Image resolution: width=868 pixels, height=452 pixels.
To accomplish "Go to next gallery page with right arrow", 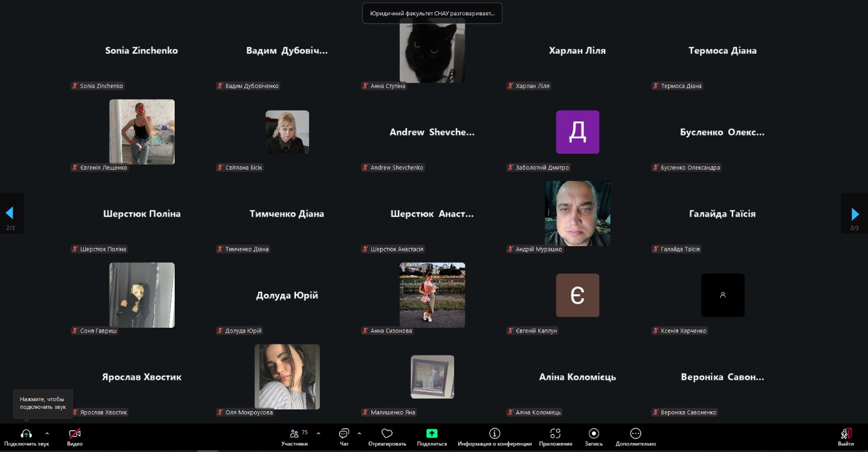I will point(854,214).
